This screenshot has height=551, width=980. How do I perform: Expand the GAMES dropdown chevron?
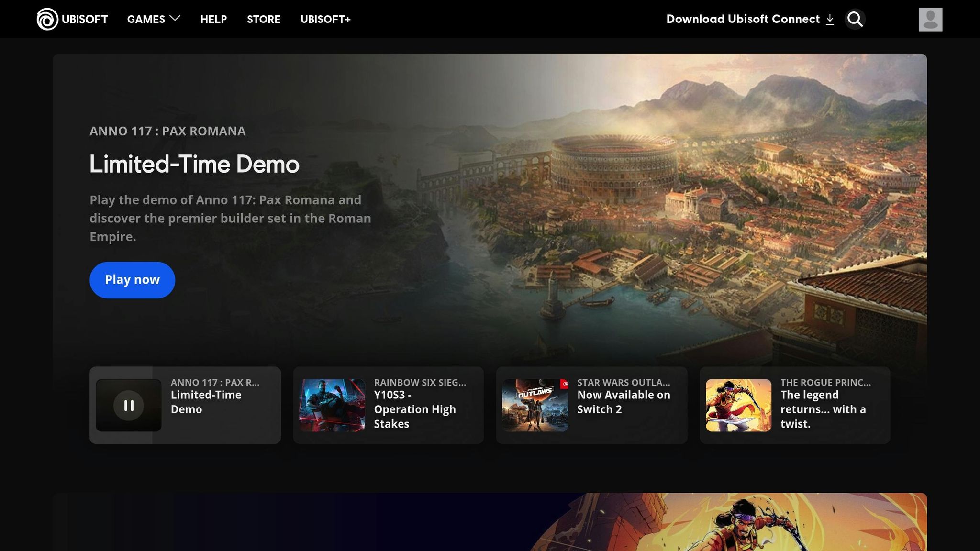point(175,18)
